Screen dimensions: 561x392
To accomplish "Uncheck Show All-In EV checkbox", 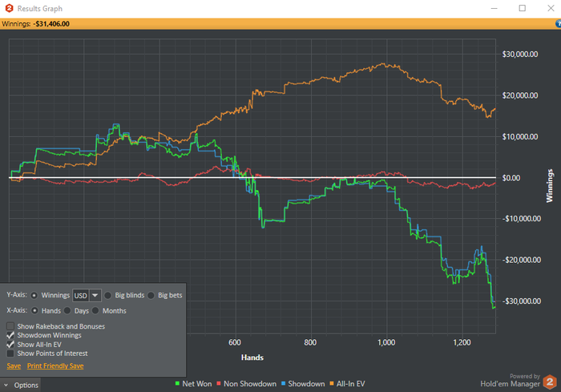I will click(x=10, y=345).
